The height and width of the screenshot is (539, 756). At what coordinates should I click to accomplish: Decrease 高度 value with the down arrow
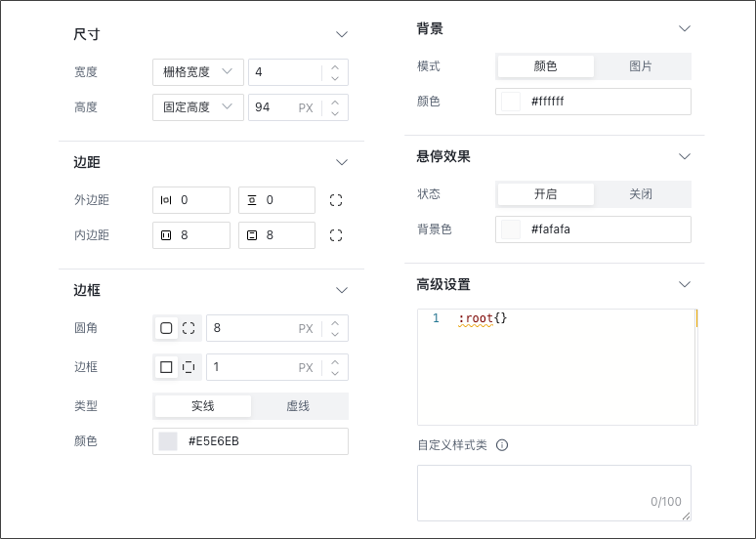(335, 113)
